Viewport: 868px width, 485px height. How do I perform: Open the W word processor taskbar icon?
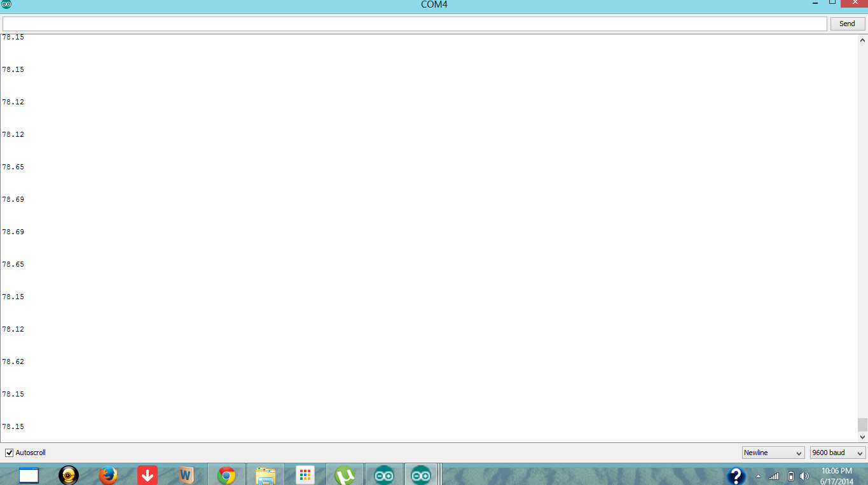pyautogui.click(x=186, y=475)
